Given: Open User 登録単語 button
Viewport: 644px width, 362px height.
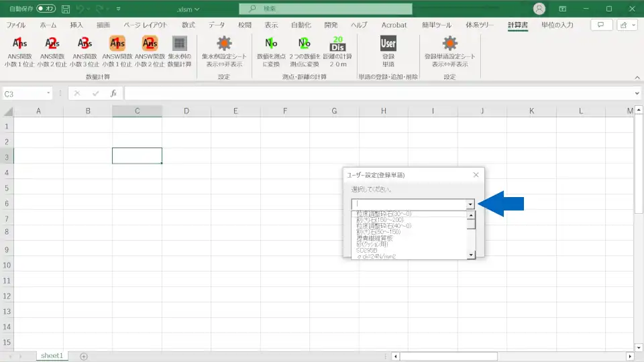Looking at the screenshot, I should (x=388, y=52).
